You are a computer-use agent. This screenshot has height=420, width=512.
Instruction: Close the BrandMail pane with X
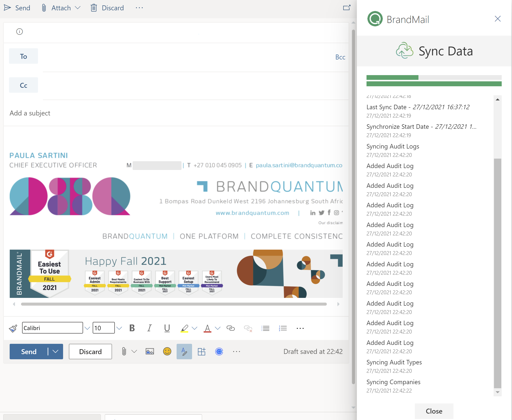497,19
